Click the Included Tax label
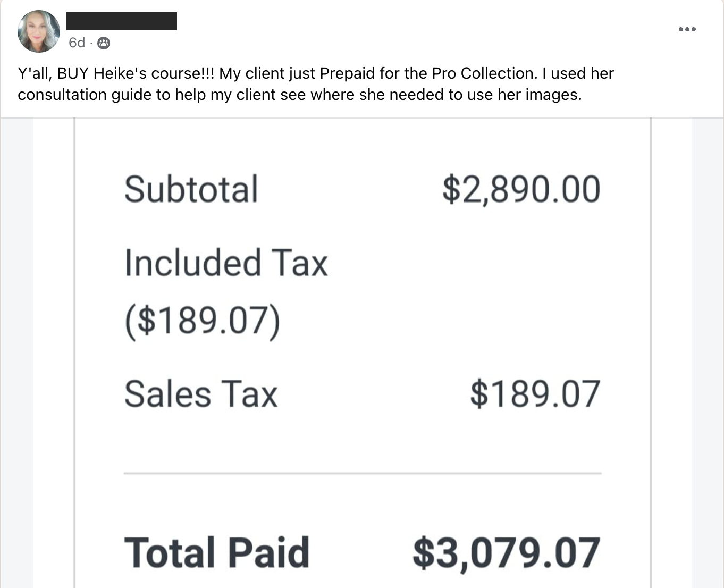 pyautogui.click(x=226, y=263)
